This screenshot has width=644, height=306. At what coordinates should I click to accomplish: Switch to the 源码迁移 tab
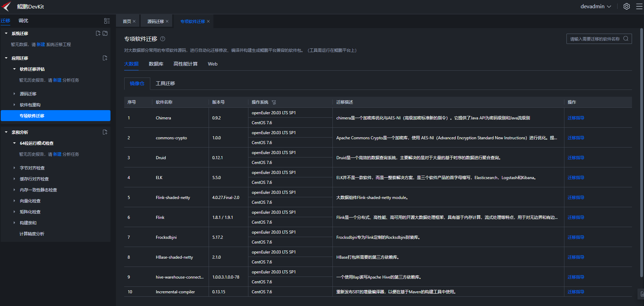(x=156, y=21)
